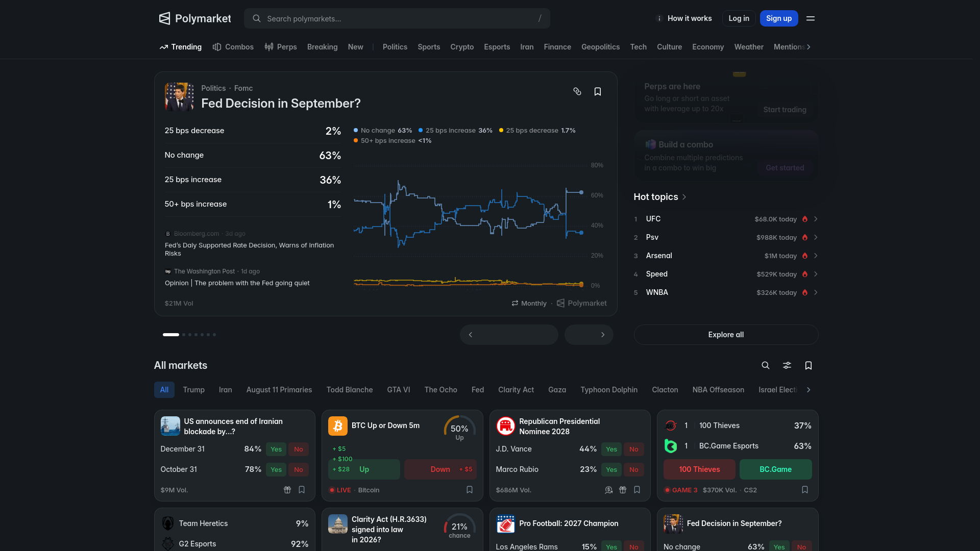Click the Perps candlestick icon

tap(269, 47)
